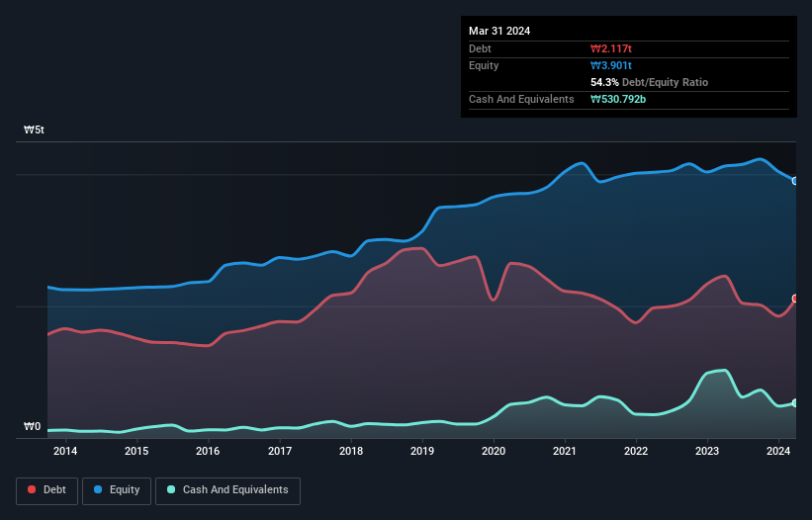The image size is (812, 520).
Task: Click the ₩5t y-axis label
Action: click(35, 130)
